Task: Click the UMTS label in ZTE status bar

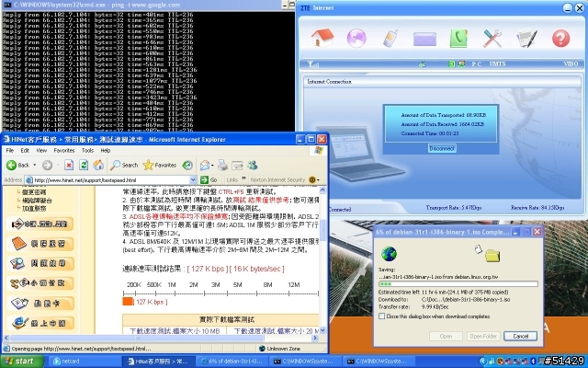Action: (x=497, y=63)
